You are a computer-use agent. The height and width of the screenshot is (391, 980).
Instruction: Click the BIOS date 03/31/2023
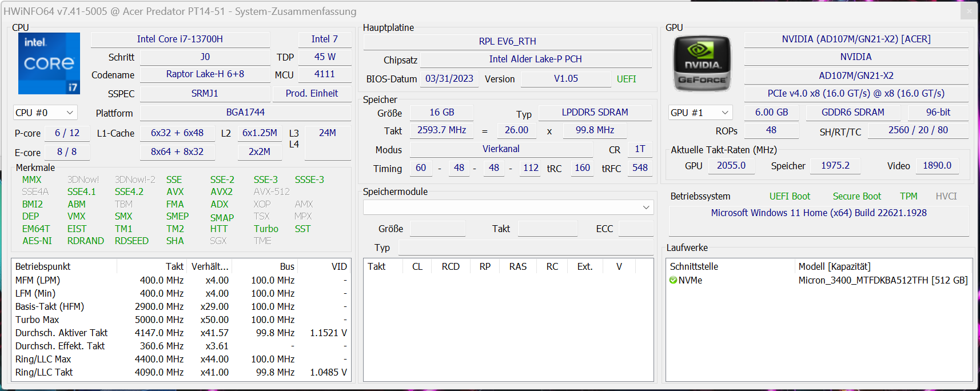coord(449,78)
